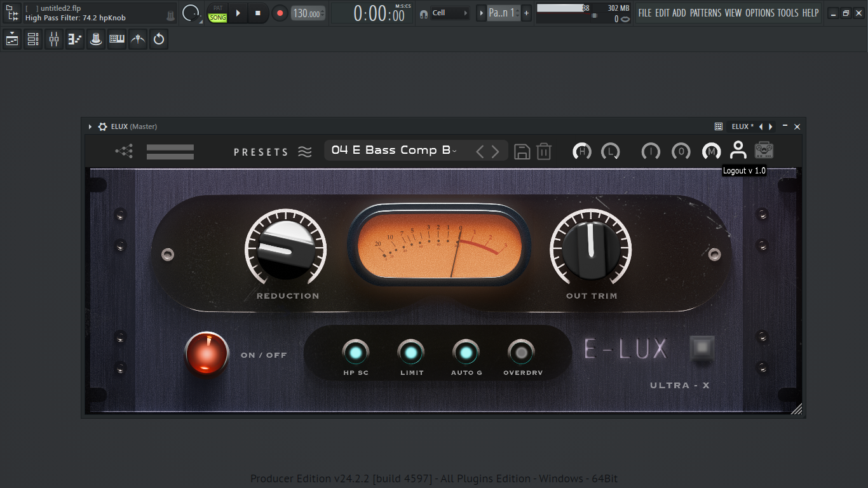
Task: Click the circular undo history icon
Action: pos(159,39)
